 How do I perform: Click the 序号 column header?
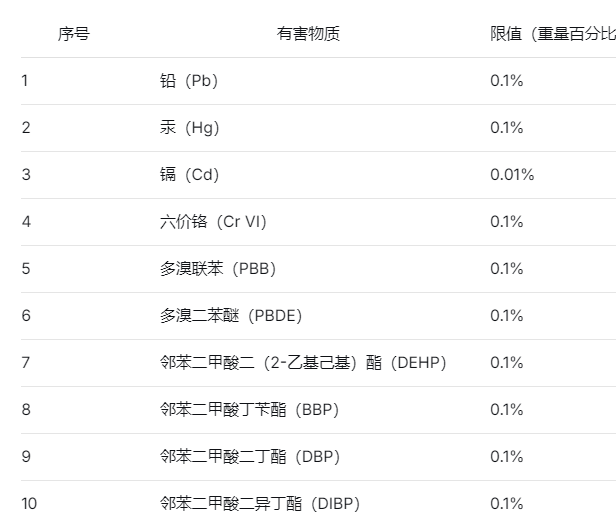(73, 34)
